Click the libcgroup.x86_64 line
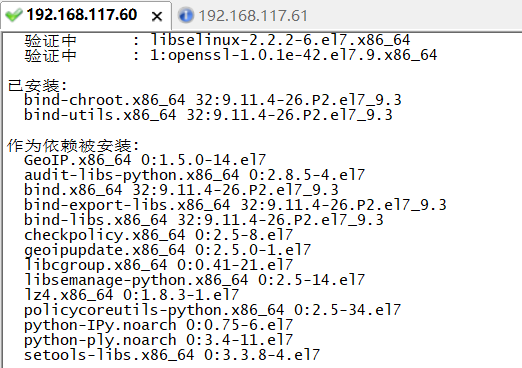The image size is (522, 368). coord(158,265)
